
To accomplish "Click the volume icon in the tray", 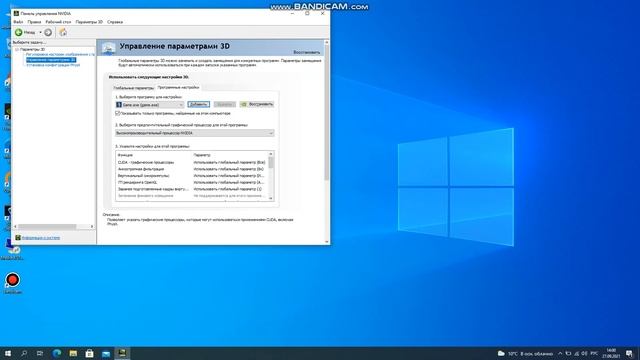I will coord(584,353).
